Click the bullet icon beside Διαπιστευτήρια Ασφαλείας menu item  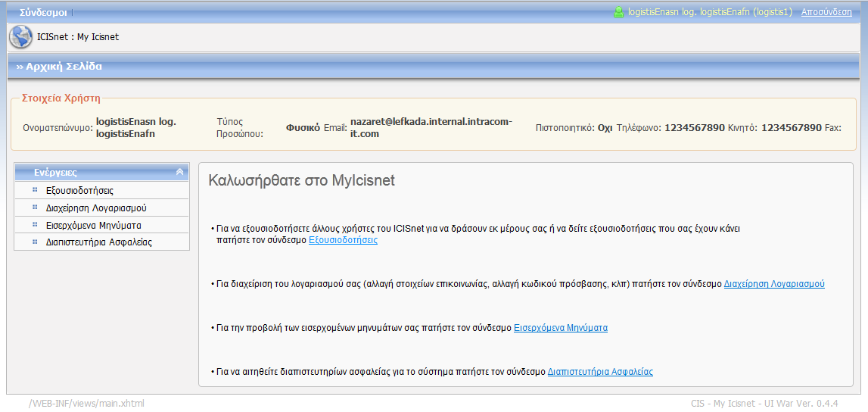pos(35,242)
